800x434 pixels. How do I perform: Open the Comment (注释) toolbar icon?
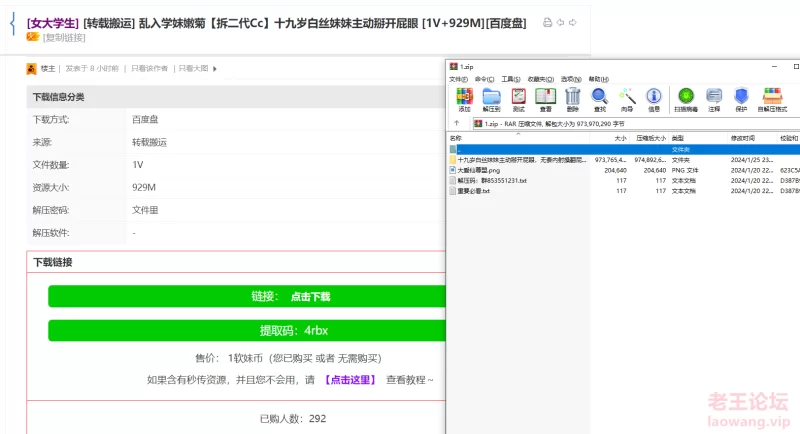[714, 98]
